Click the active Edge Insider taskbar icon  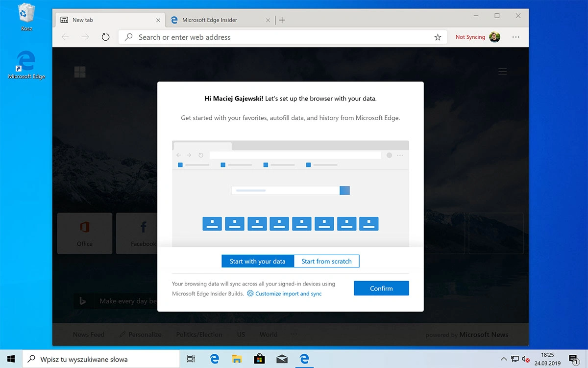[304, 359]
